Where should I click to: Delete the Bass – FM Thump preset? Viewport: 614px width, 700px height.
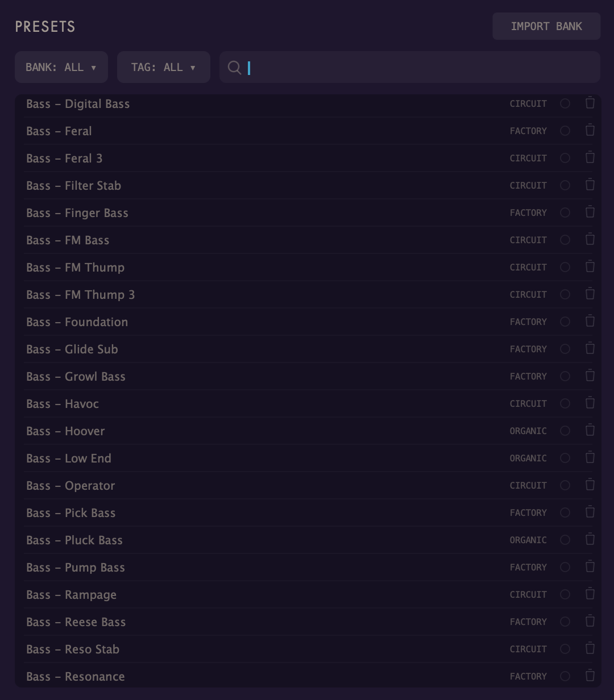[590, 266]
